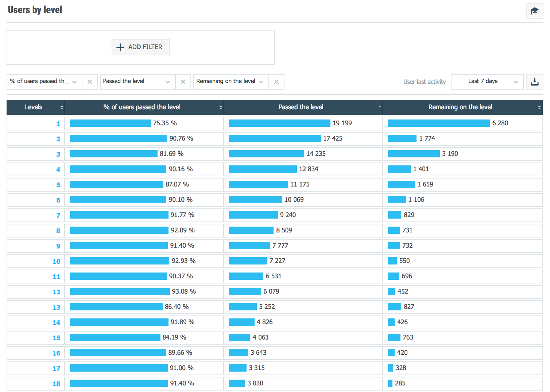The width and height of the screenshot is (550, 392).
Task: Open level 1 link
Action: [58, 124]
